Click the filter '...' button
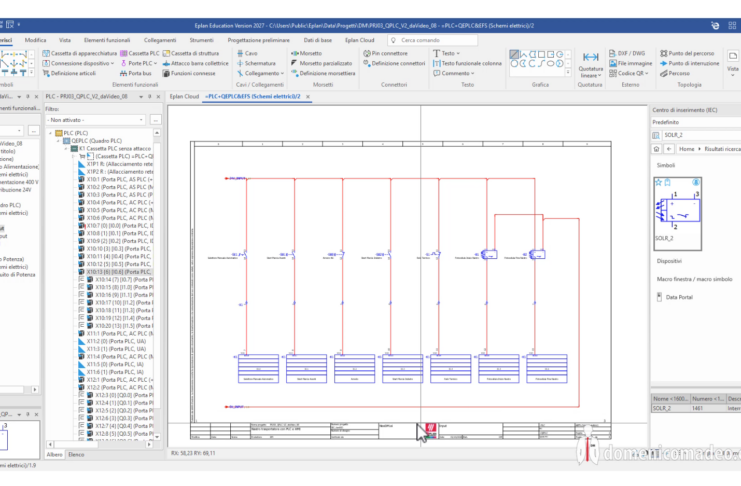 [x=155, y=120]
